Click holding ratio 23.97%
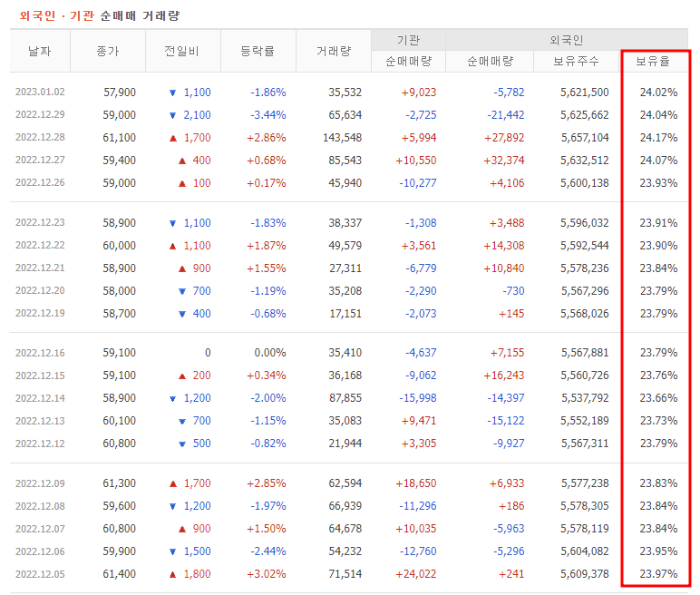 pyautogui.click(x=658, y=574)
